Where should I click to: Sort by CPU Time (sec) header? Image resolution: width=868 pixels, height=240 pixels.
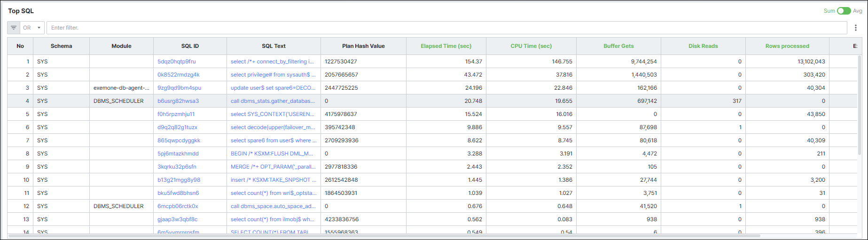click(x=531, y=46)
